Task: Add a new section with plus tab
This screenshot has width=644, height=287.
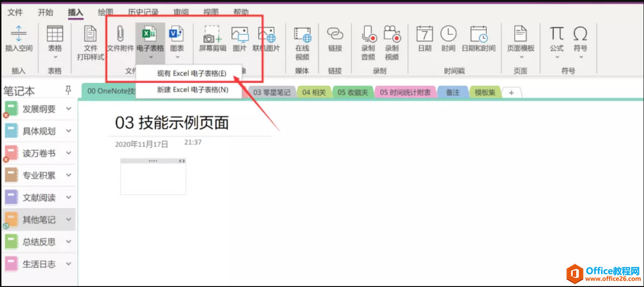Action: pyautogui.click(x=511, y=93)
